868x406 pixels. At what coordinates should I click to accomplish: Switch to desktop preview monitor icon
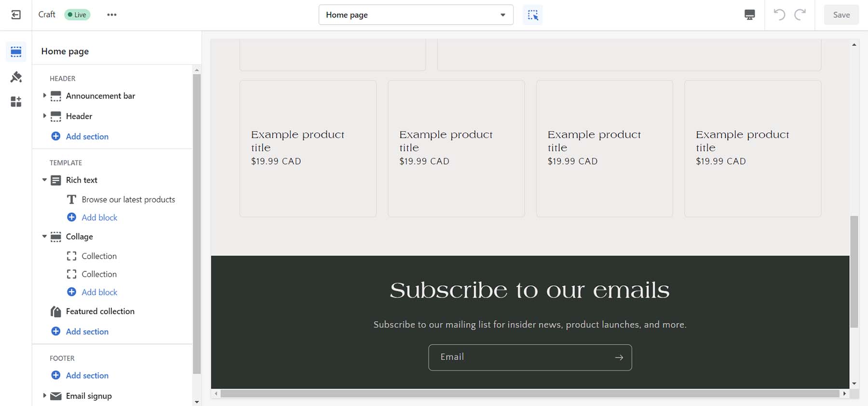coord(750,15)
